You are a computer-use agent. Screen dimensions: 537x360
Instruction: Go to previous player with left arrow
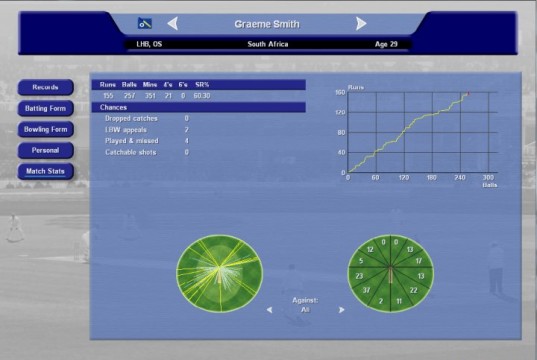pos(173,24)
